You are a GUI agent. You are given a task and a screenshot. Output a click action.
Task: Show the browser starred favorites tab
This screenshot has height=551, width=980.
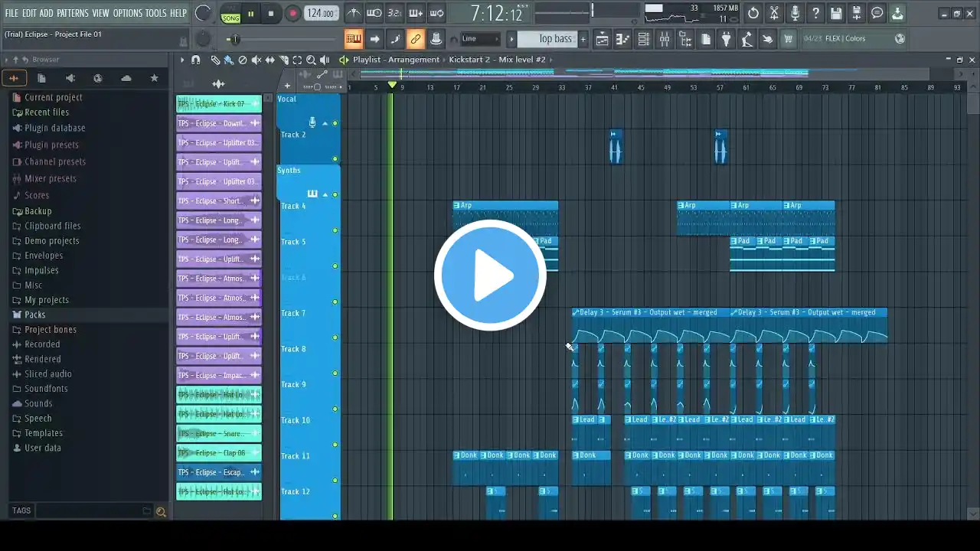coord(154,78)
